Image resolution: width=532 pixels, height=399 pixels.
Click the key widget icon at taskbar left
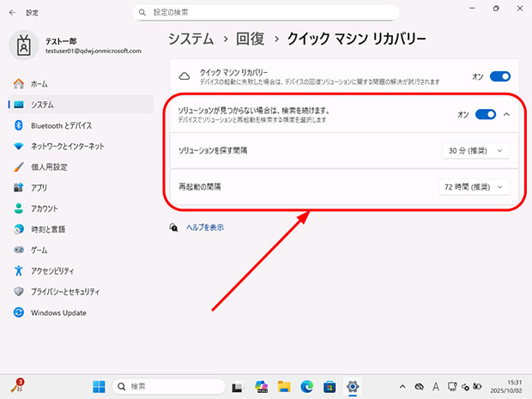(18, 385)
